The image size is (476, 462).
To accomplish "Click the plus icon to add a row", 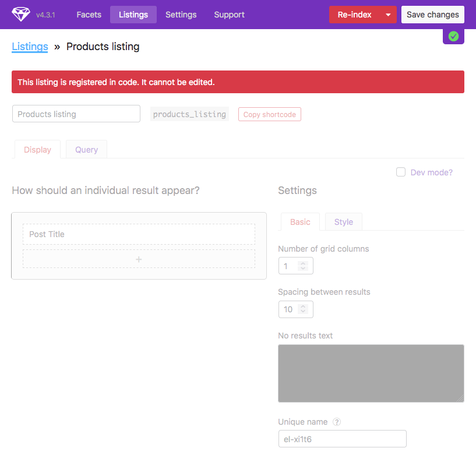I will tap(139, 259).
